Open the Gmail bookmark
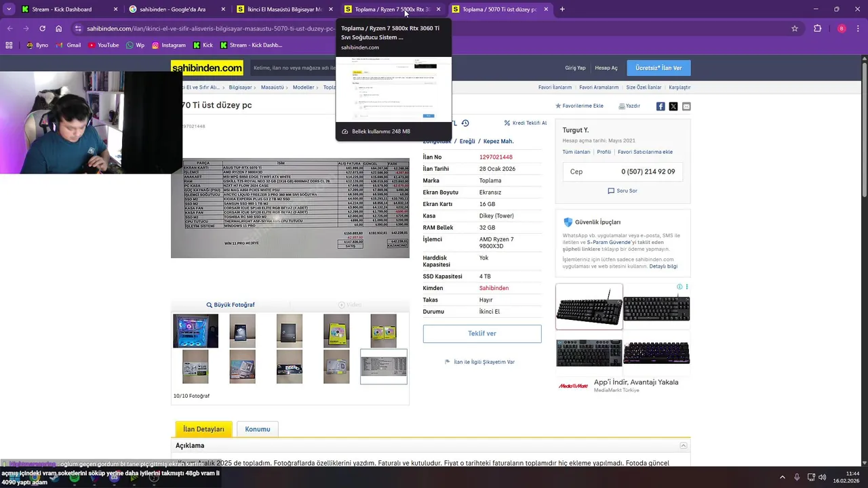 pos(68,45)
